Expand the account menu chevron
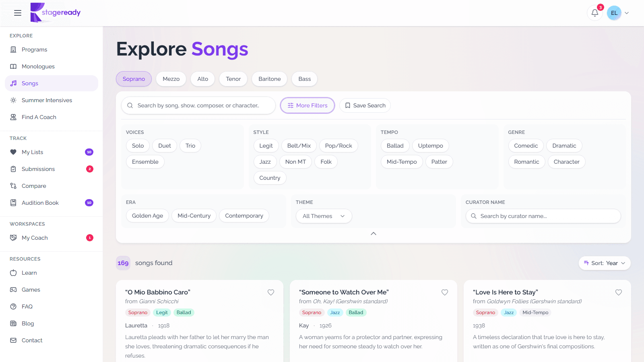Screen dimensions: 644x362 pos(627,13)
